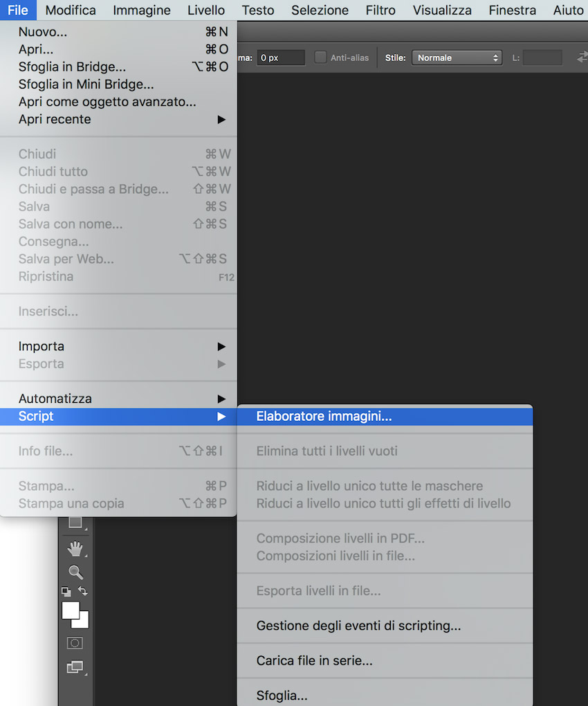Viewport: 588px width, 706px height.
Task: Select the Zoom magnifier tool
Action: point(75,572)
